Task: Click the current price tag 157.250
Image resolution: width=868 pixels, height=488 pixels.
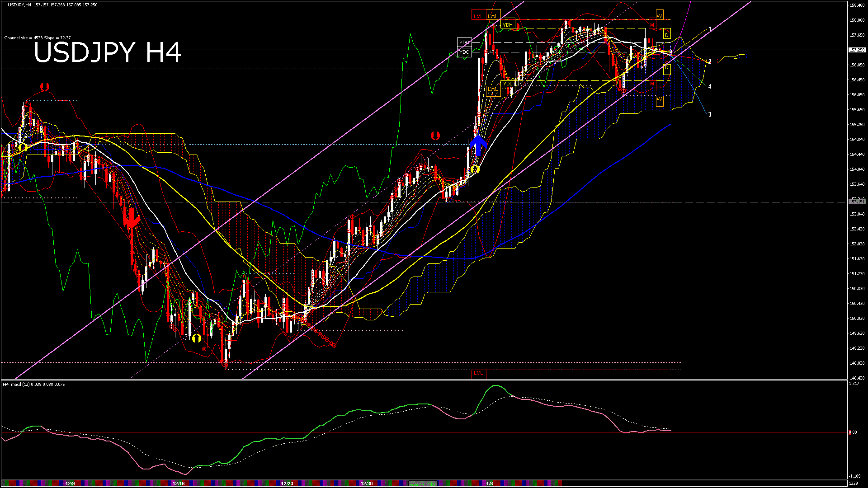Action: pos(857,50)
